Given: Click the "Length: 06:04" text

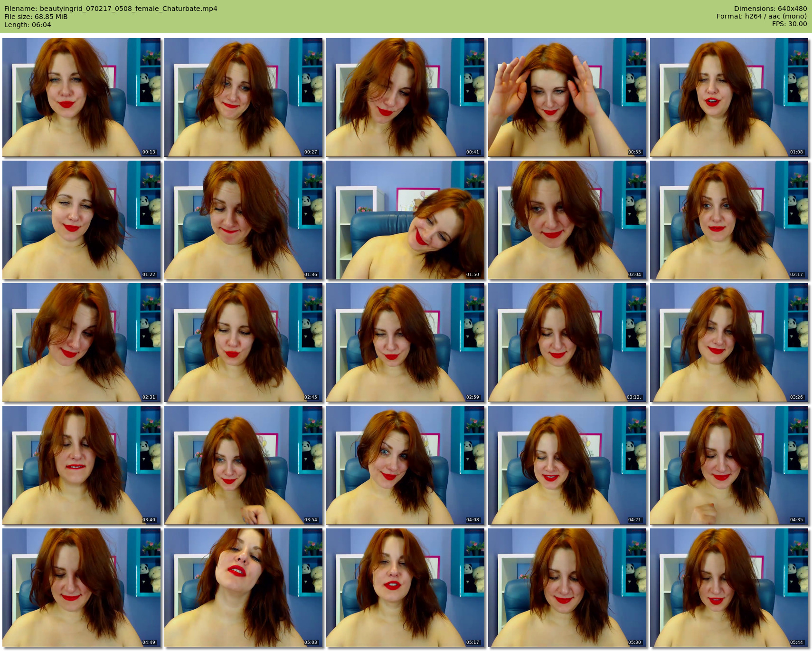Looking at the screenshot, I should [28, 25].
